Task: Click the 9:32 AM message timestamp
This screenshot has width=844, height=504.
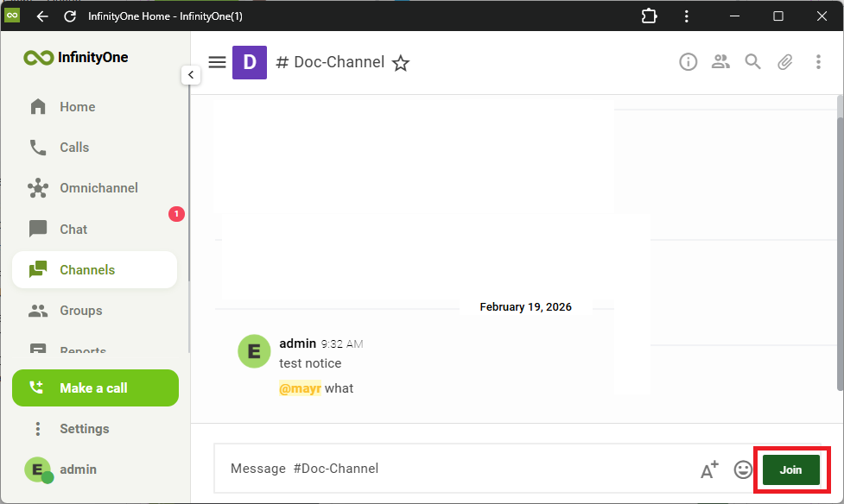Action: click(x=342, y=343)
